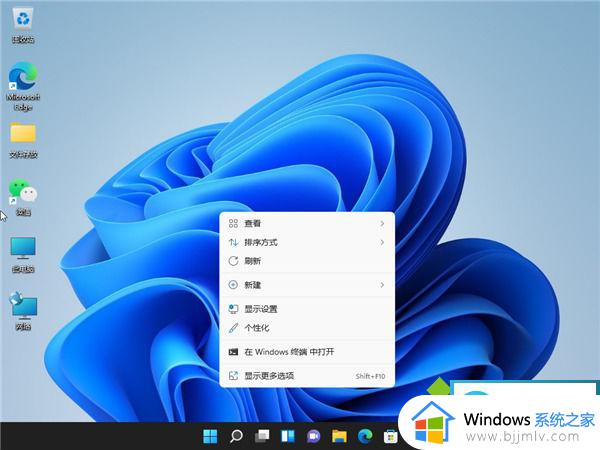Select the This PC monitor desktop icon
The height and width of the screenshot is (450, 600).
[x=23, y=254]
